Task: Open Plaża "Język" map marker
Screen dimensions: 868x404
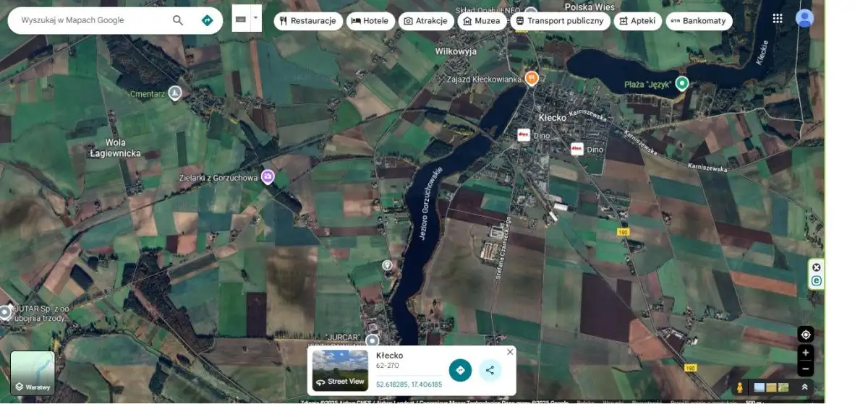Action: tap(681, 84)
